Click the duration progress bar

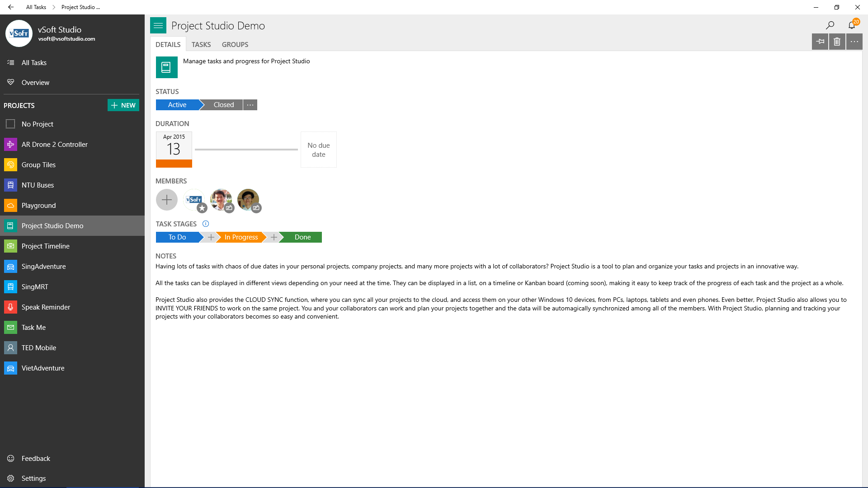pyautogui.click(x=246, y=150)
